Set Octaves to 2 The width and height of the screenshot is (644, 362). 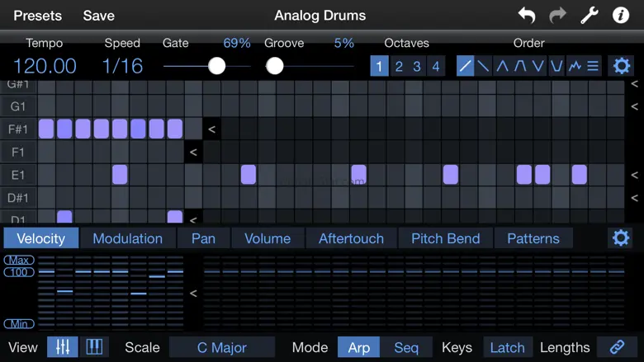(399, 66)
